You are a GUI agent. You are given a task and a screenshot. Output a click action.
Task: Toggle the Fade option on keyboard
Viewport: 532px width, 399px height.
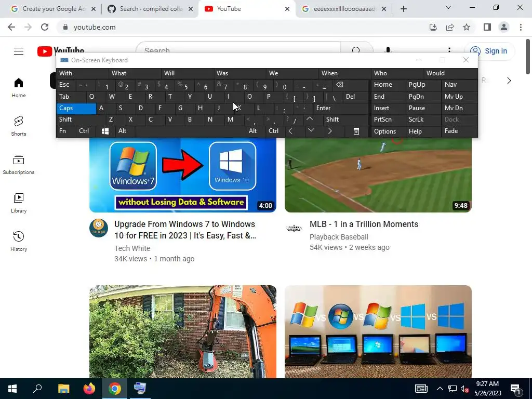tap(459, 131)
